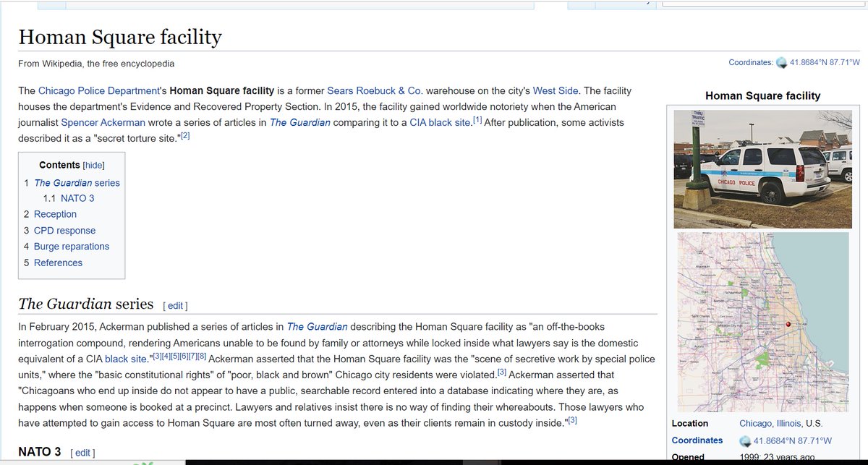Screen dimensions: 868x465
Task: Hide the Contents table
Action: click(x=94, y=165)
